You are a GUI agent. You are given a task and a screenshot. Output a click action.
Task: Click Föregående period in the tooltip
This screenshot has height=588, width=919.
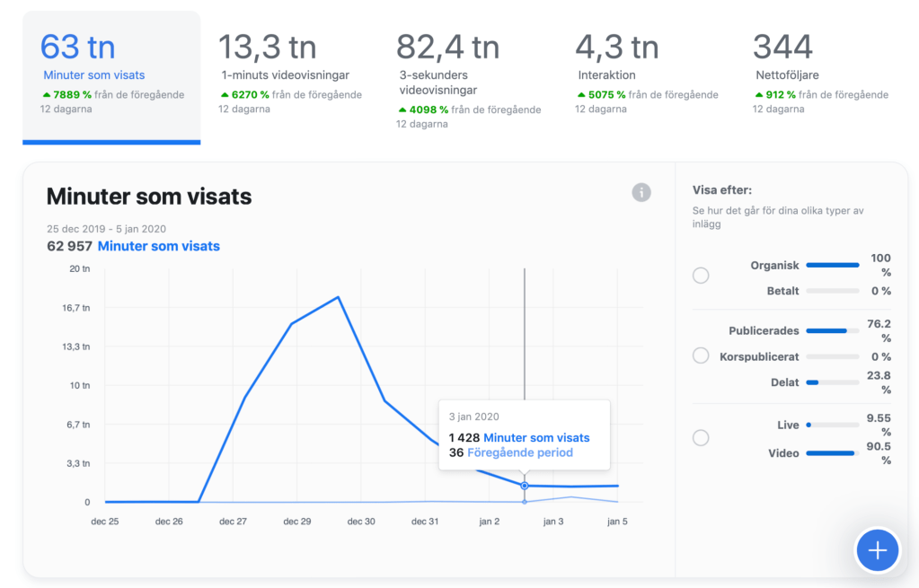point(519,452)
